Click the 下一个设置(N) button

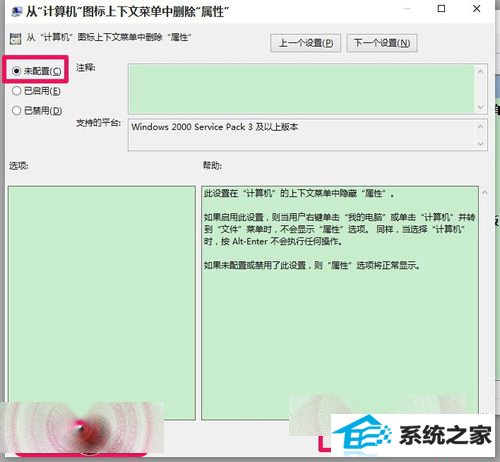pyautogui.click(x=382, y=43)
